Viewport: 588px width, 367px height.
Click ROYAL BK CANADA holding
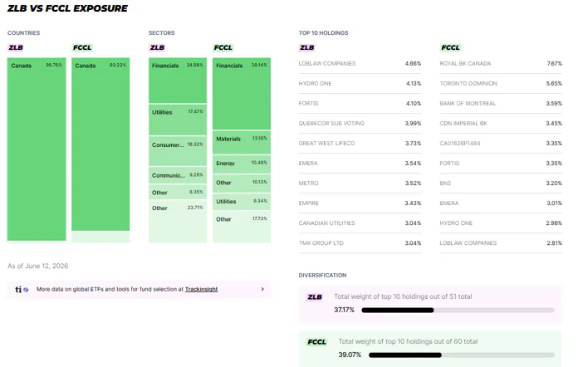(x=465, y=64)
